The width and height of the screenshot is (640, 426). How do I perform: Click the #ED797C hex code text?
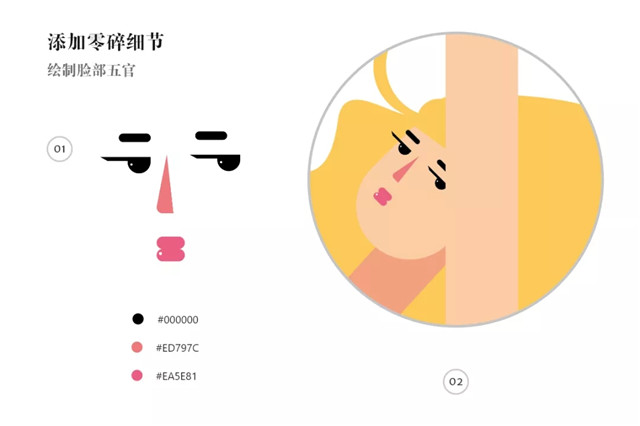click(x=178, y=348)
